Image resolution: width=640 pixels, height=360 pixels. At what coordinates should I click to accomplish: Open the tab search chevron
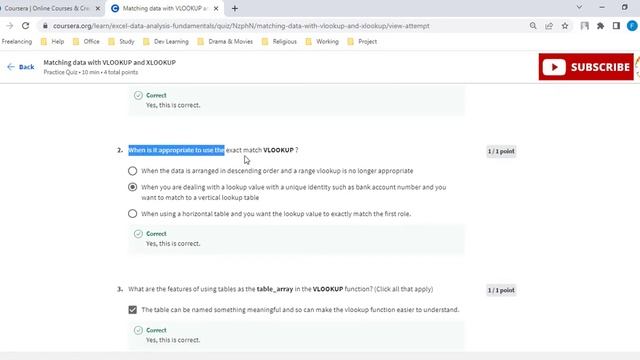(579, 7)
